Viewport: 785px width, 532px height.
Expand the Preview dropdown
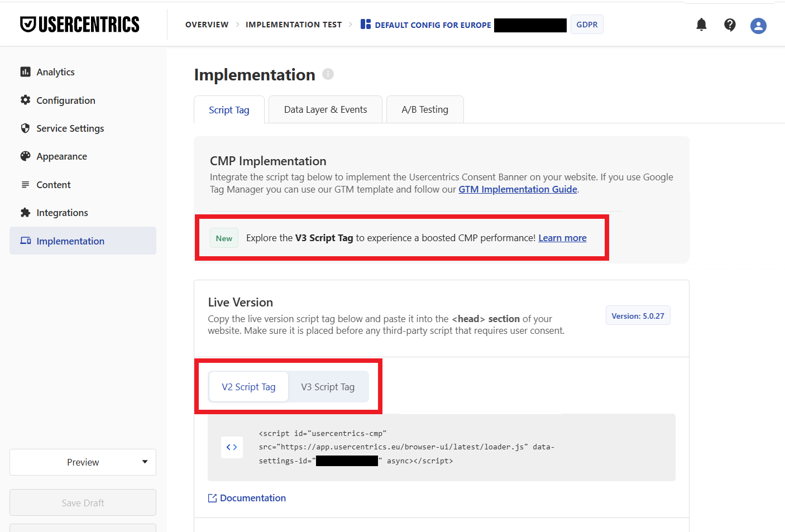(x=83, y=462)
